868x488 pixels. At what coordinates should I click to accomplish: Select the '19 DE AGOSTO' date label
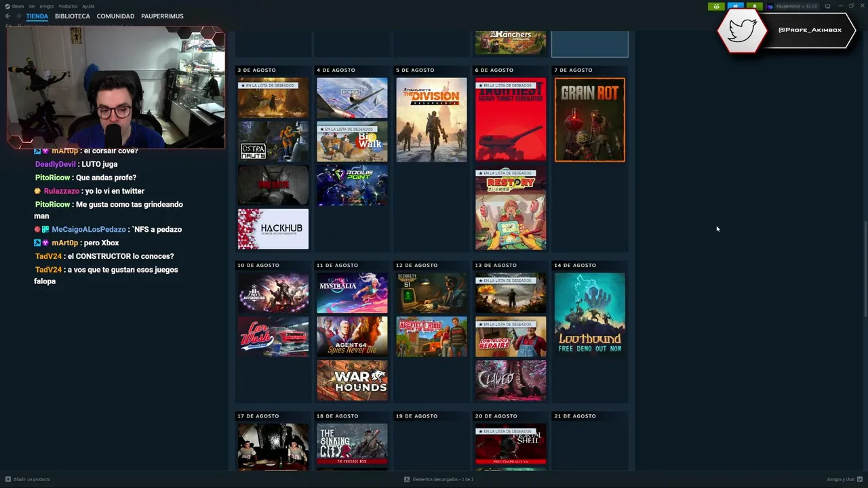(x=416, y=416)
